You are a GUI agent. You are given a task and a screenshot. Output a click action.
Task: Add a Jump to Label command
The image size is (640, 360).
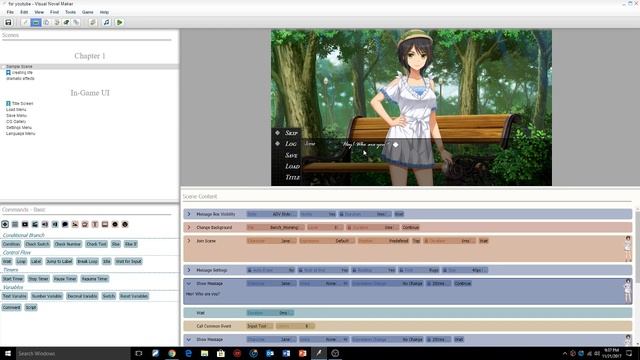coord(59,261)
